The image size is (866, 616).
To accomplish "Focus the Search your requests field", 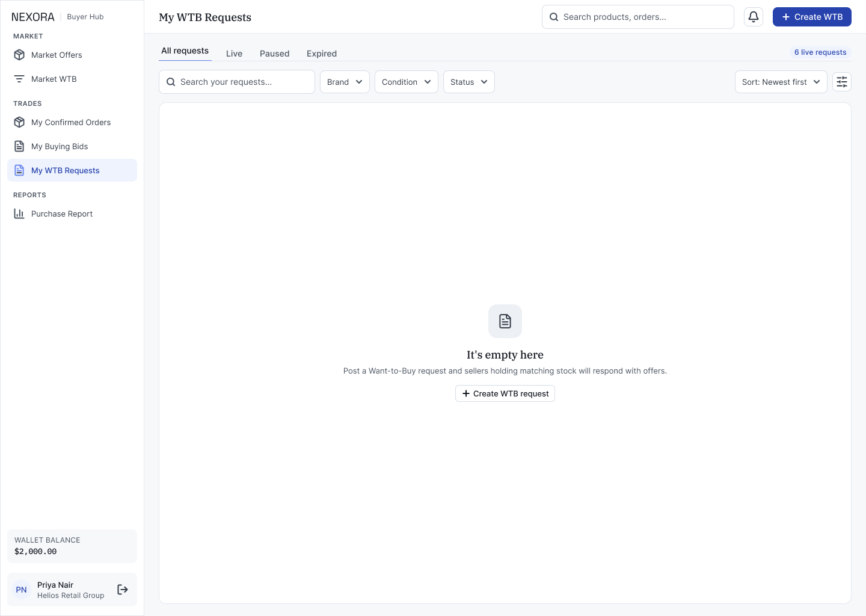I will 237,82.
